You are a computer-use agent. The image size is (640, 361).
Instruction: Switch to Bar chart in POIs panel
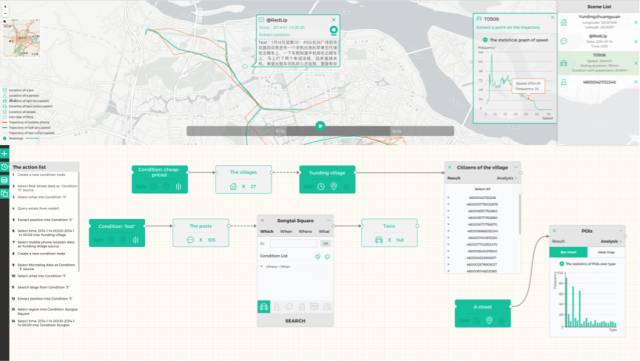tap(568, 252)
